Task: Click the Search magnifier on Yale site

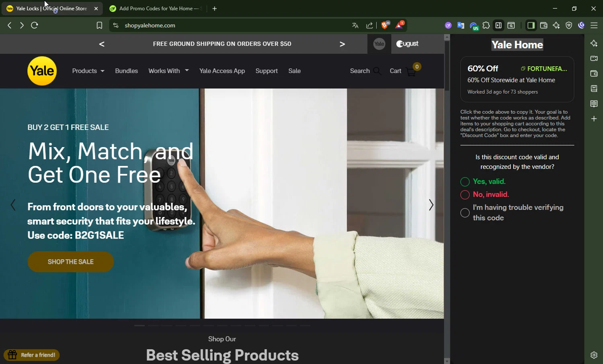Action: 377,71
